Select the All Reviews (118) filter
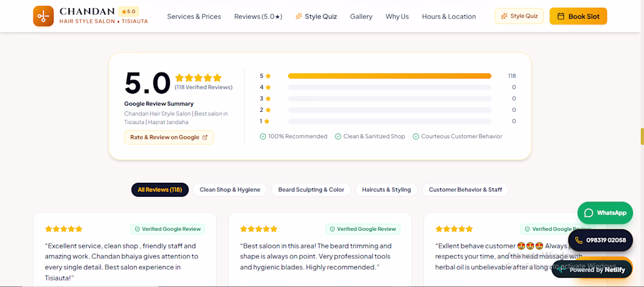The height and width of the screenshot is (287, 644). 160,190
